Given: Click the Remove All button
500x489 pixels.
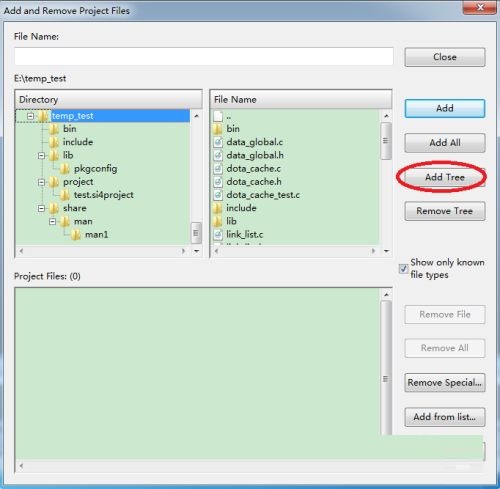Looking at the screenshot, I should tap(445, 348).
